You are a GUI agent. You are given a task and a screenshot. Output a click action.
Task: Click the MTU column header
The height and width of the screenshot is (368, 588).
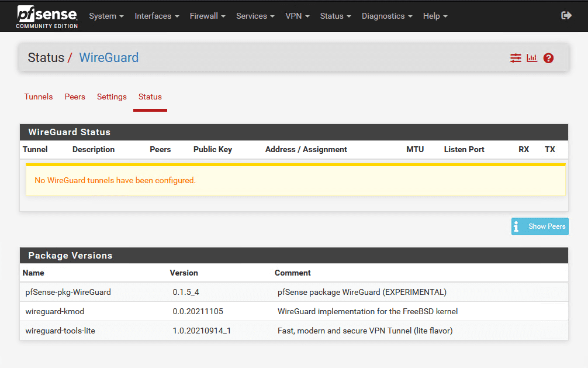(x=415, y=149)
